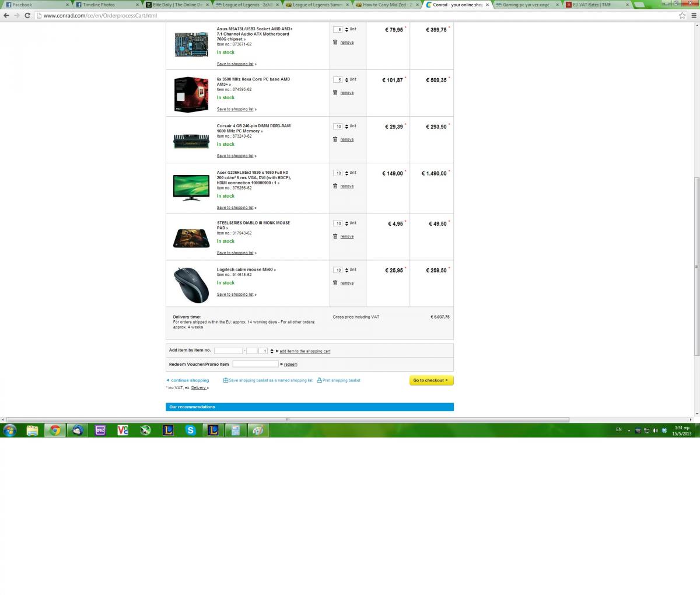The height and width of the screenshot is (595, 700).
Task: Click the Chrome icon in the taskbar
Action: coord(55,430)
